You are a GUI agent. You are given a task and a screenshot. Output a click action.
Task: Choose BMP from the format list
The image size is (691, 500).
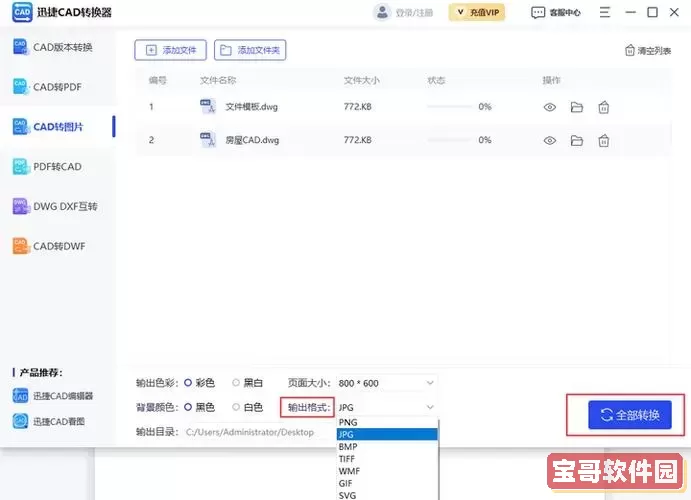[x=387, y=447]
